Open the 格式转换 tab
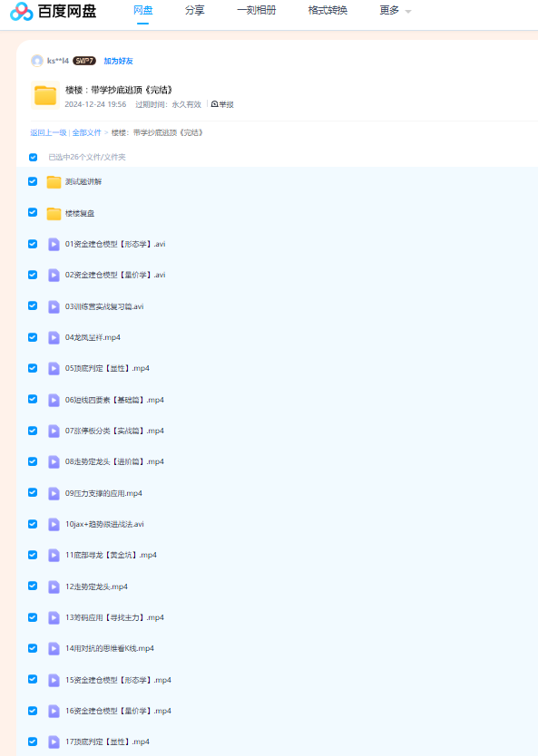The height and width of the screenshot is (756, 538). 328,10
